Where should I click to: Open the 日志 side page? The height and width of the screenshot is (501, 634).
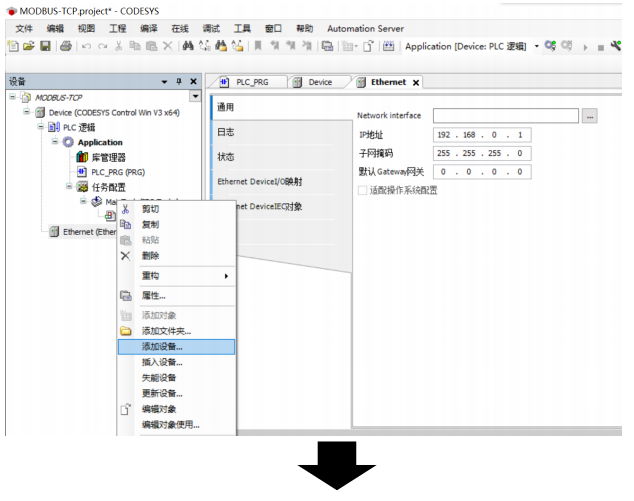point(227,132)
